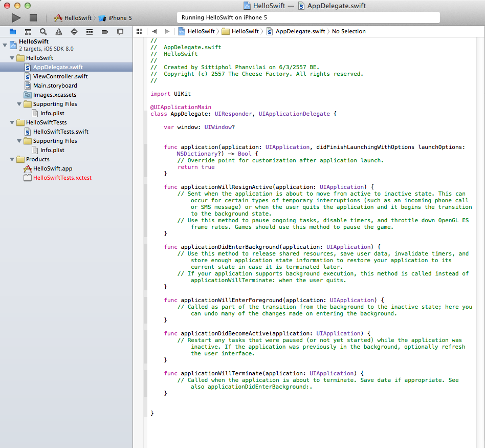Select AppDelegate.swift in navigator

[x=66, y=67]
